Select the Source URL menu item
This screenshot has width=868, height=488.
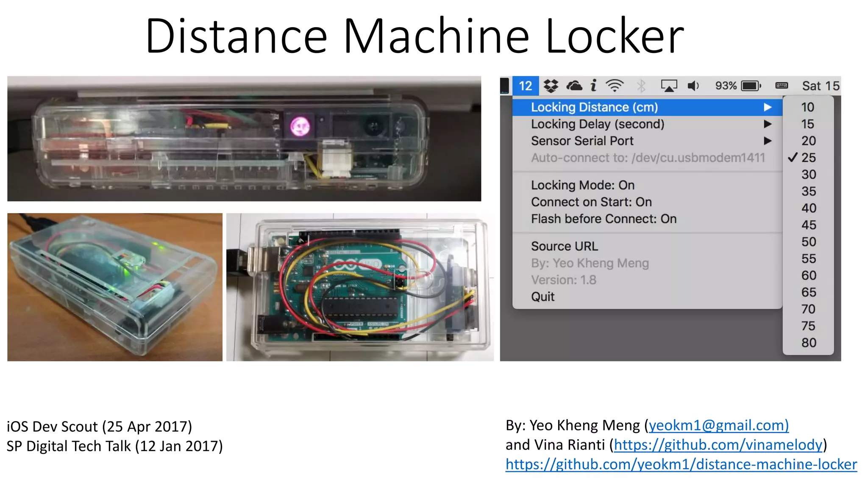point(647,246)
